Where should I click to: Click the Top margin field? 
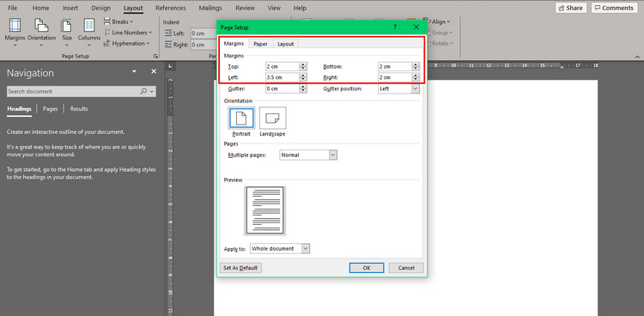click(283, 66)
